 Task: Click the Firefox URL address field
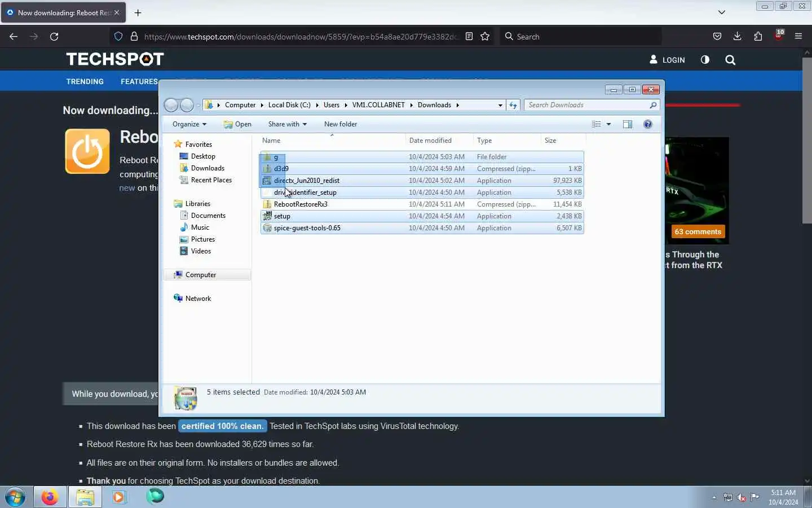tap(301, 36)
